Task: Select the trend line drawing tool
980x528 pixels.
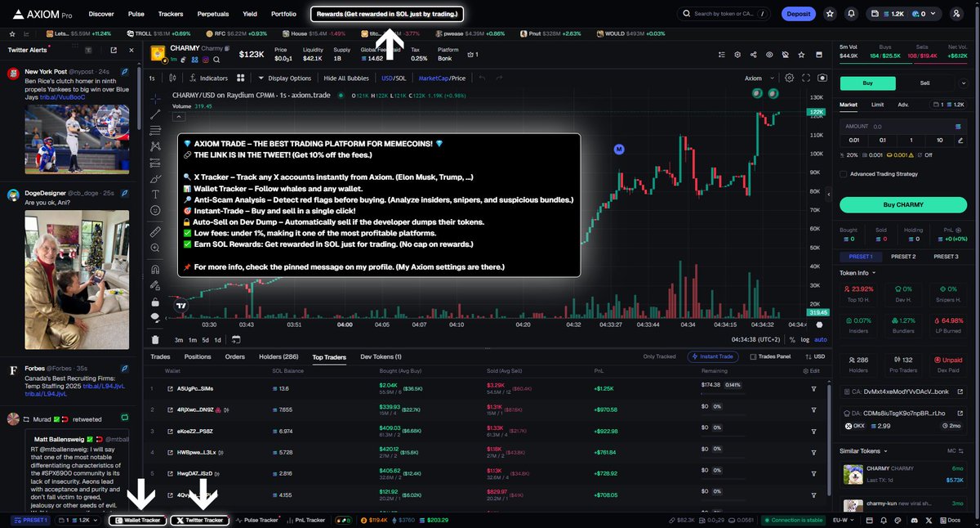Action: coord(155,115)
